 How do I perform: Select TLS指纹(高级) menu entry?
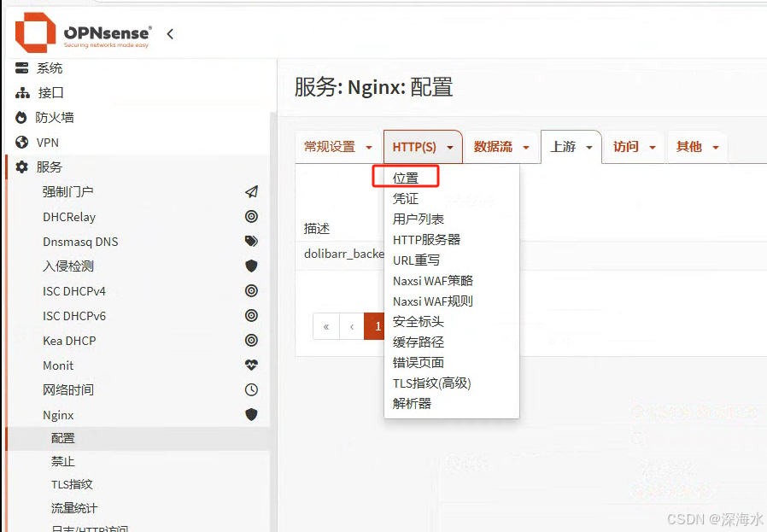pyautogui.click(x=432, y=383)
